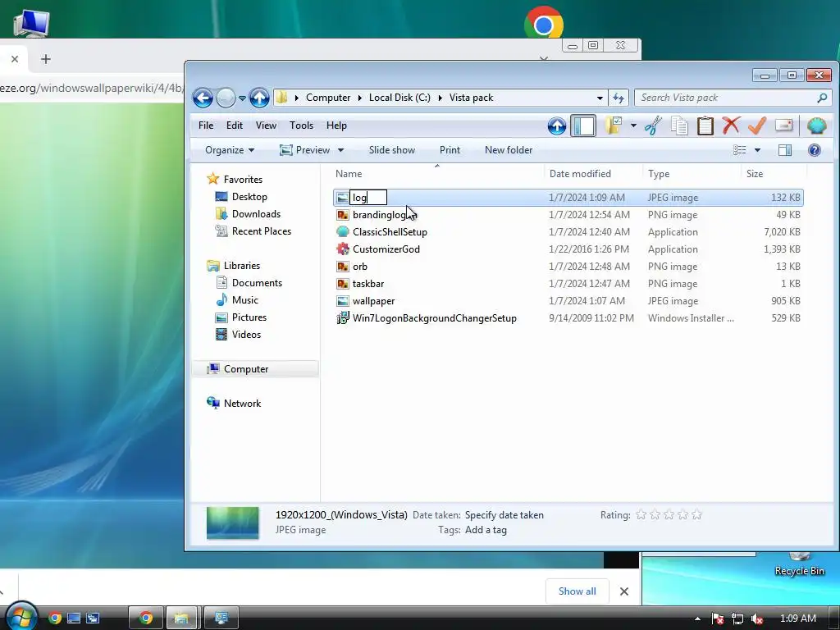Click the greyed-out Forward arrow in Explorer

point(226,98)
